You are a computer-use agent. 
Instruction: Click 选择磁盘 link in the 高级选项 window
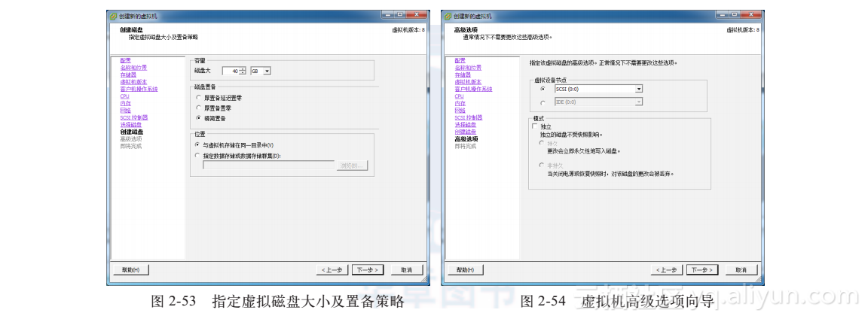click(465, 125)
